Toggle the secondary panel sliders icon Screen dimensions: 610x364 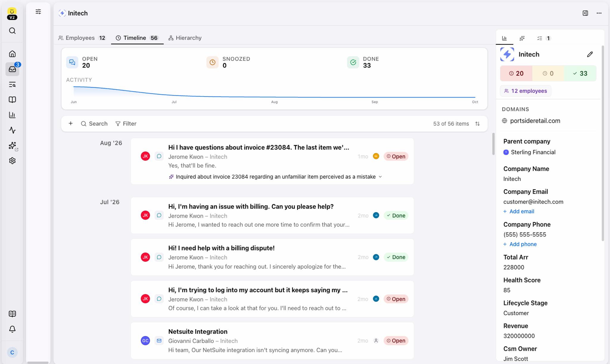pyautogui.click(x=38, y=12)
